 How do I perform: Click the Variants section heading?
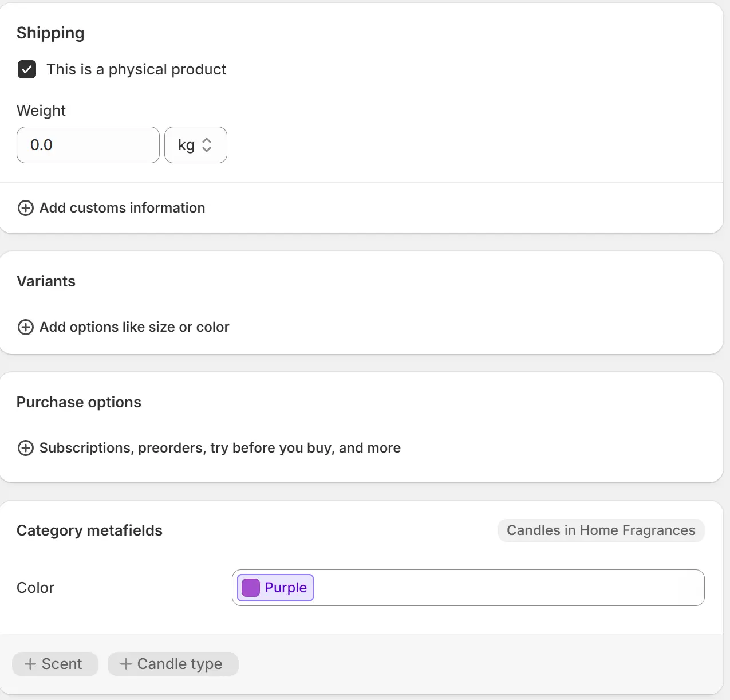tap(46, 281)
